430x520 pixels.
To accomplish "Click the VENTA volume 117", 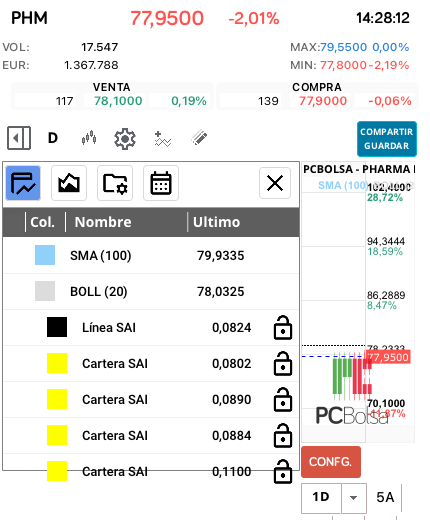I will 64,101.
